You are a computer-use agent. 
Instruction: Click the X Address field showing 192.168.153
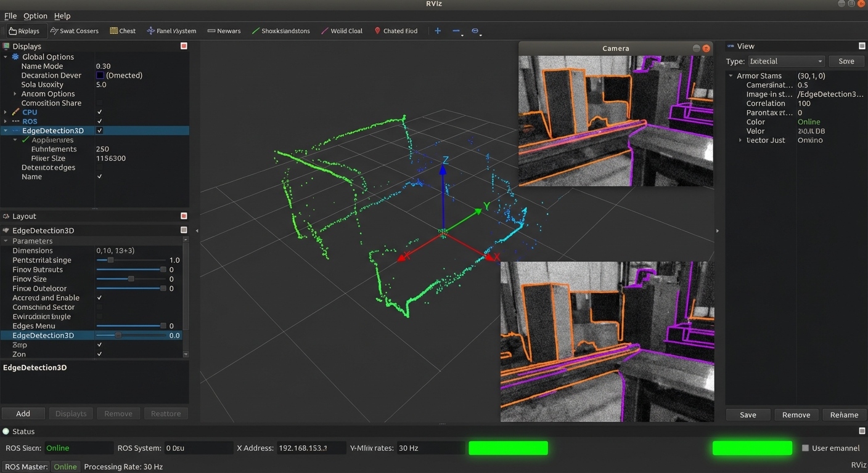pyautogui.click(x=310, y=448)
